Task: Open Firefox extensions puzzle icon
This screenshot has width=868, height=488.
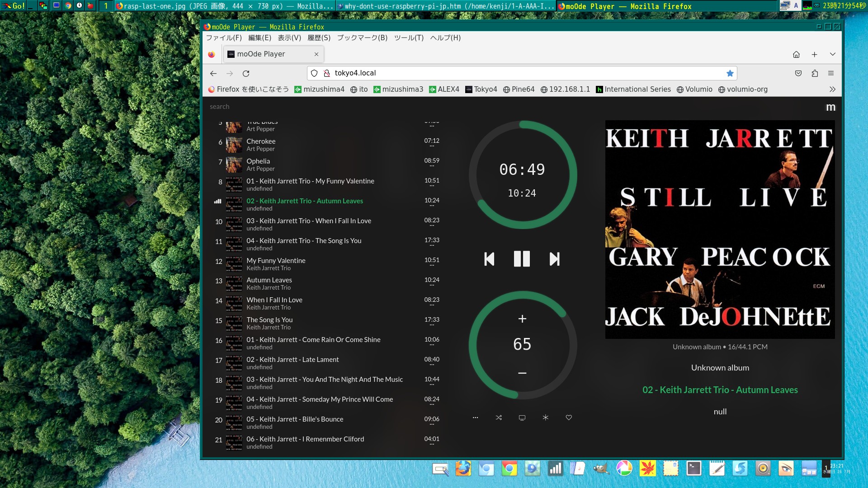Action: point(815,73)
